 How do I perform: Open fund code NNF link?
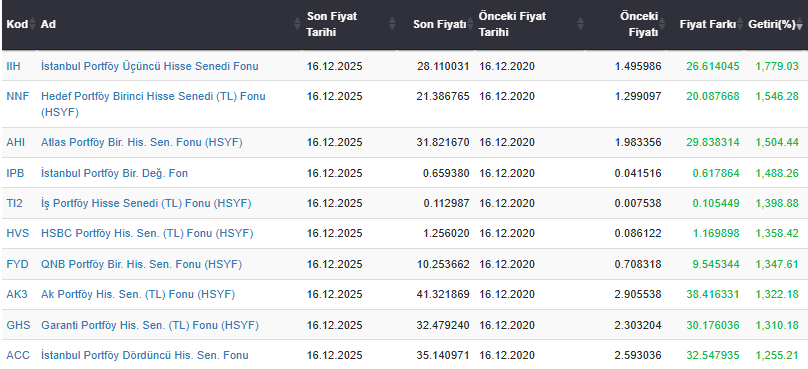[x=18, y=96]
